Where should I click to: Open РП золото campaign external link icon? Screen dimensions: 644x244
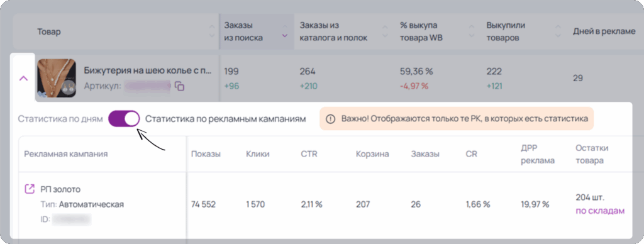tap(30, 189)
